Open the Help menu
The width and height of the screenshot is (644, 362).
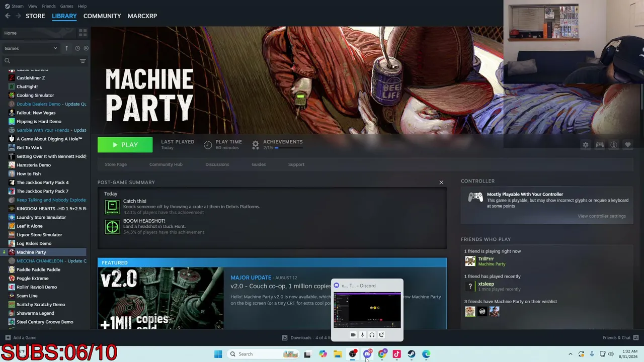click(83, 6)
